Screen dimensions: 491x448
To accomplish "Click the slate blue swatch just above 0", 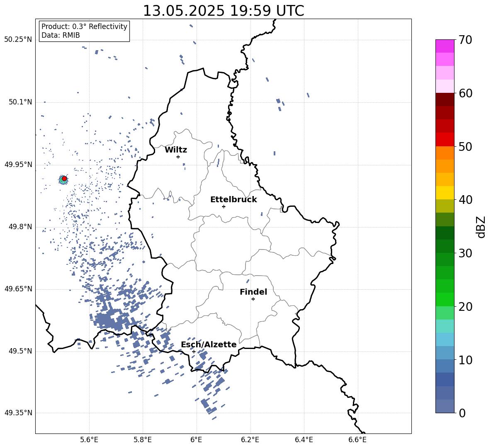I will (445, 406).
